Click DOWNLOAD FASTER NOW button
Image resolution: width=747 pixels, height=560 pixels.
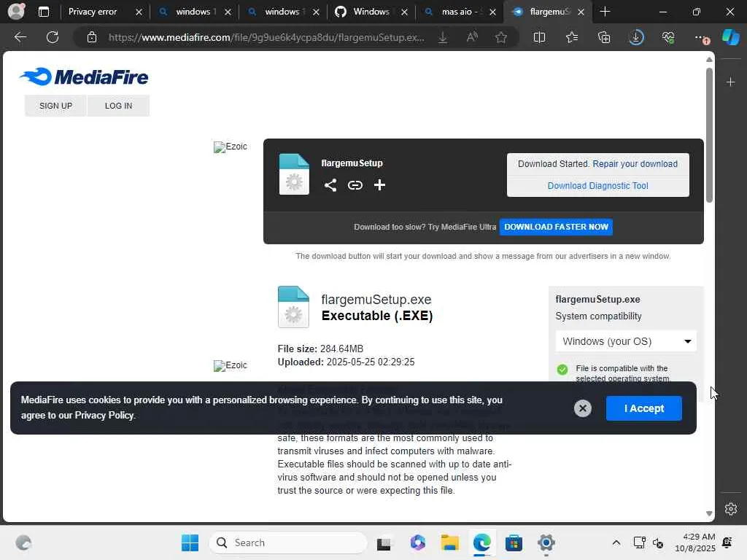pos(556,227)
